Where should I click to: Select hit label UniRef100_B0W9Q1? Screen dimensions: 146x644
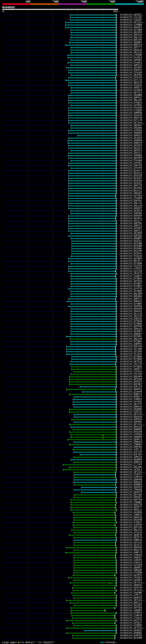131,633
